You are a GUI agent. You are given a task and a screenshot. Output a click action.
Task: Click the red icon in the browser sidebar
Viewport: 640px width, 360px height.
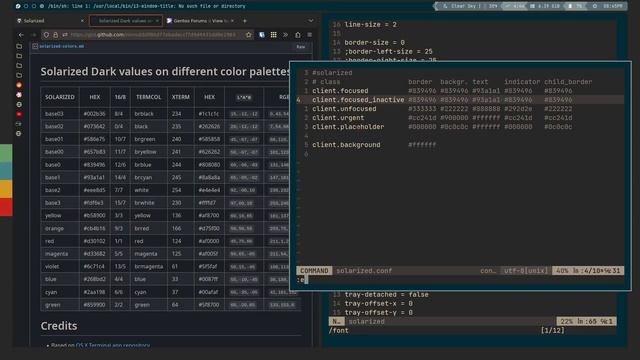click(19, 114)
